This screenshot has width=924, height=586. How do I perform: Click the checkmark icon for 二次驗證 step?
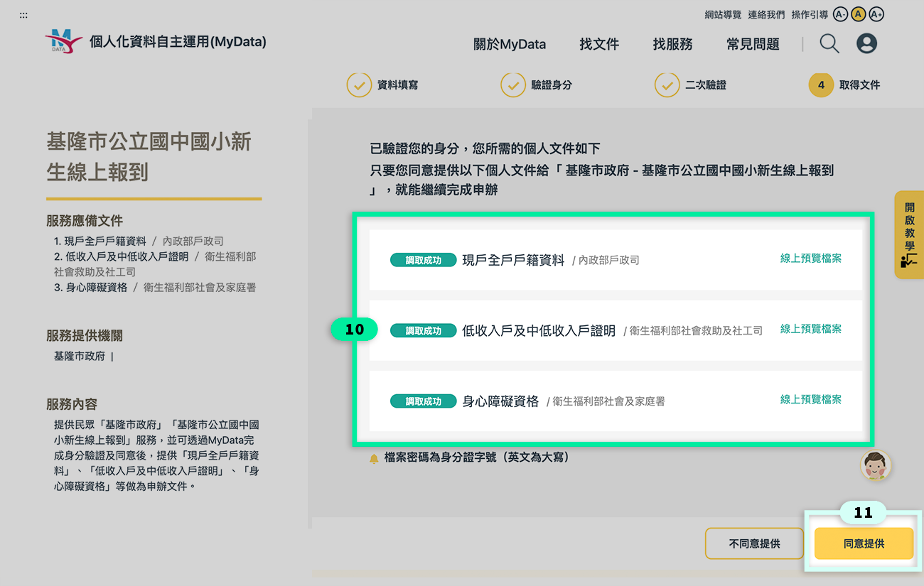pos(667,85)
